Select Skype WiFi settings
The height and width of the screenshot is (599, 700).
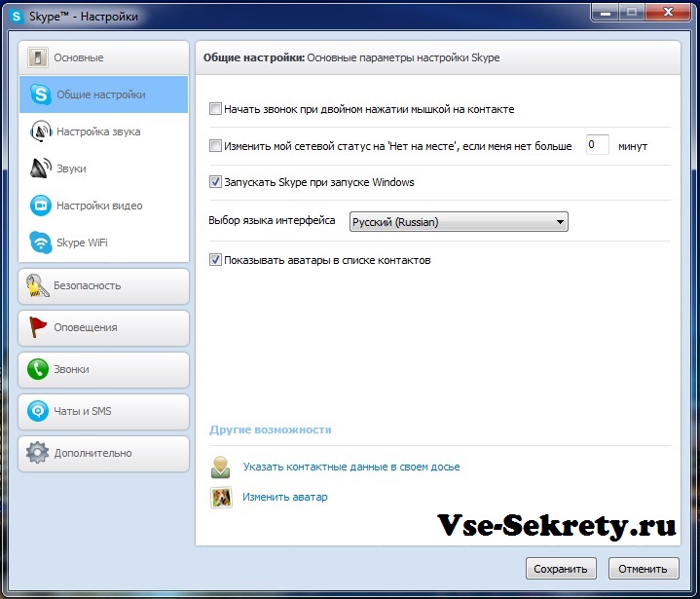click(x=103, y=243)
